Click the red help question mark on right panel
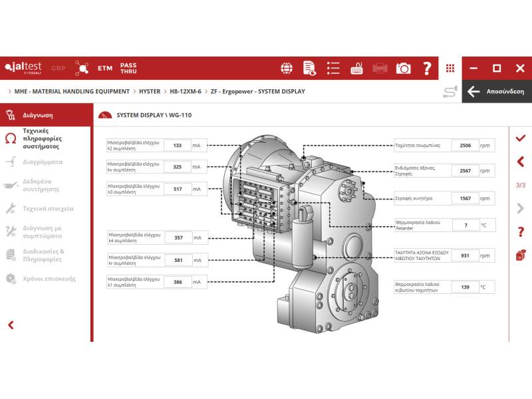Viewport: 532px width, 399px height. 520,232
